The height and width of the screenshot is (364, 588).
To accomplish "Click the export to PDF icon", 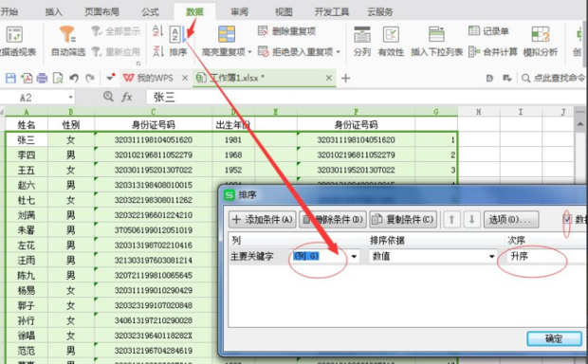I will (27, 78).
